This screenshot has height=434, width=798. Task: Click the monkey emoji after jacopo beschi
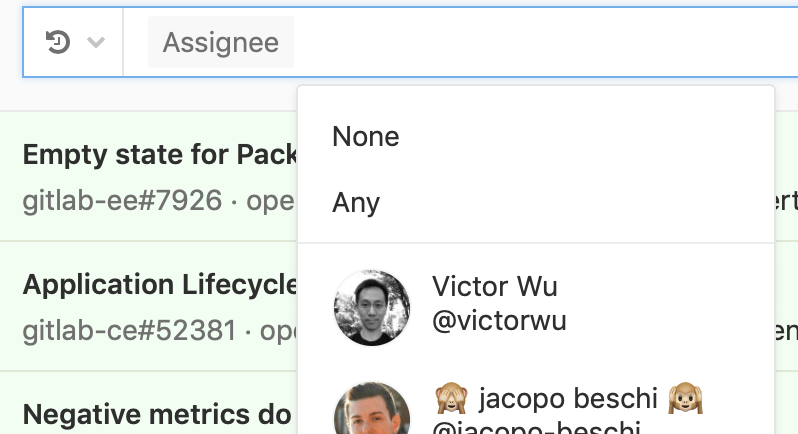689,399
